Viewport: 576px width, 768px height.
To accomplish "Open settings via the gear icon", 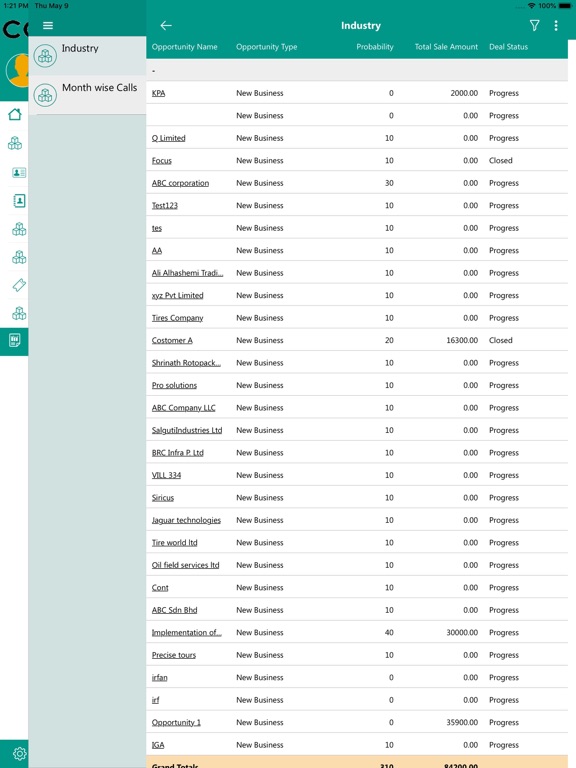I will [x=19, y=753].
